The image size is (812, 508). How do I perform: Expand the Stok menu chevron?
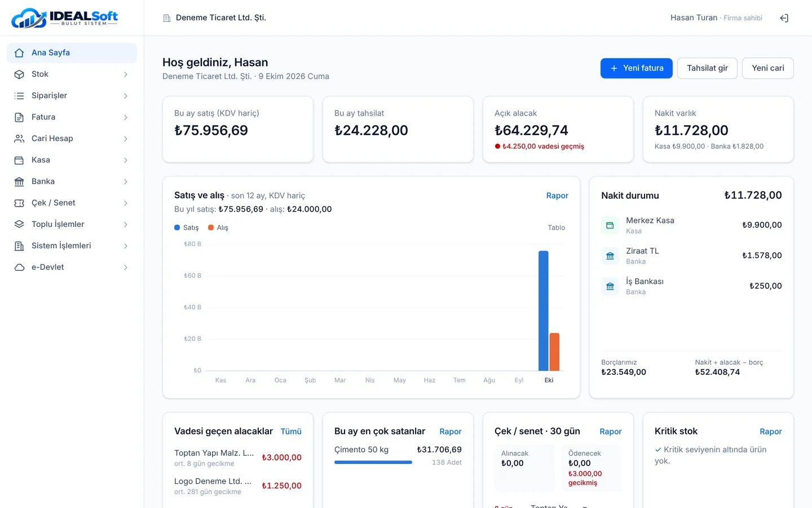(126, 74)
